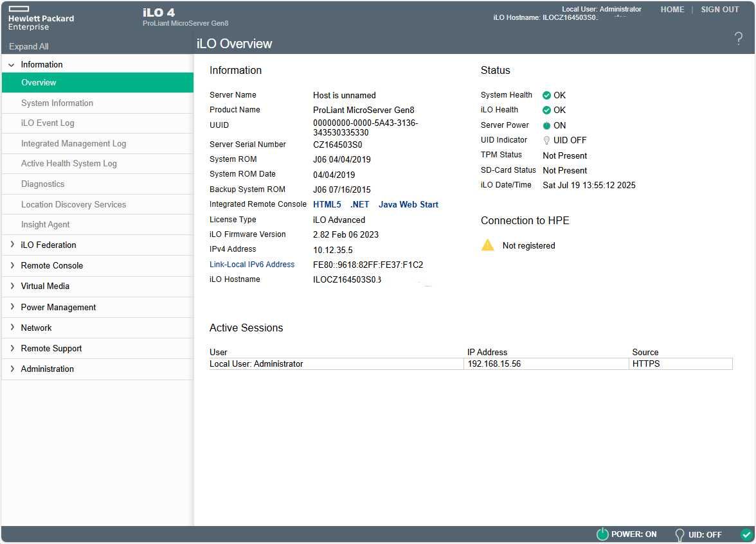Expand the Virtual Media section

pyautogui.click(x=12, y=286)
